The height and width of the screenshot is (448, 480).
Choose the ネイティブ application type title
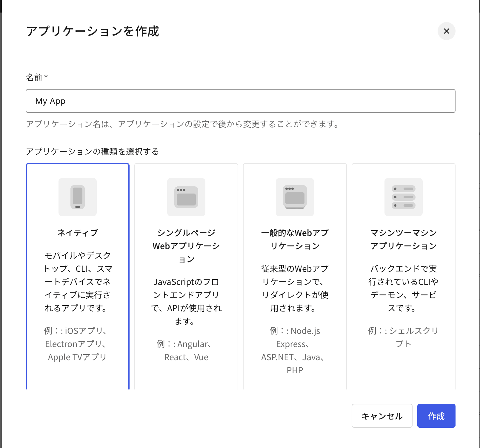point(78,233)
